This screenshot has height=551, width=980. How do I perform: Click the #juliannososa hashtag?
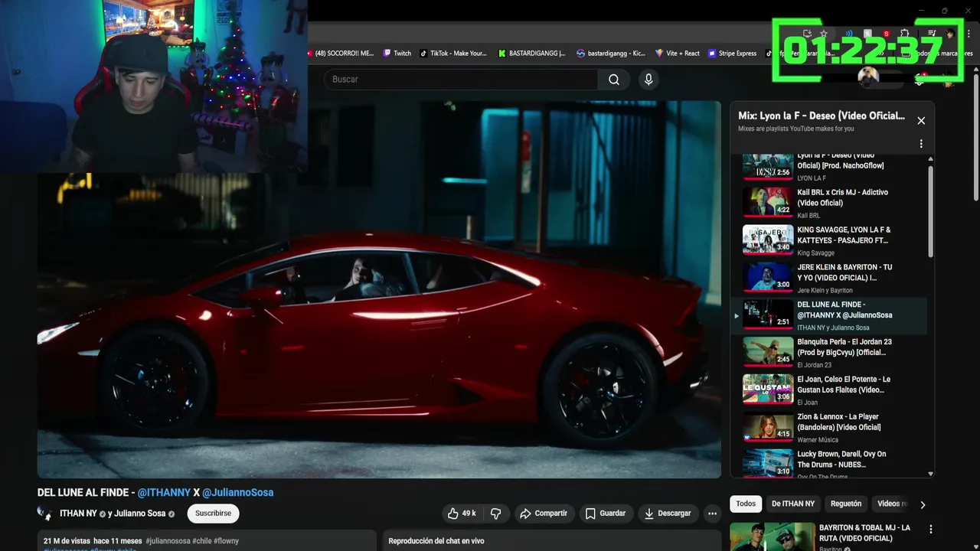(x=168, y=541)
